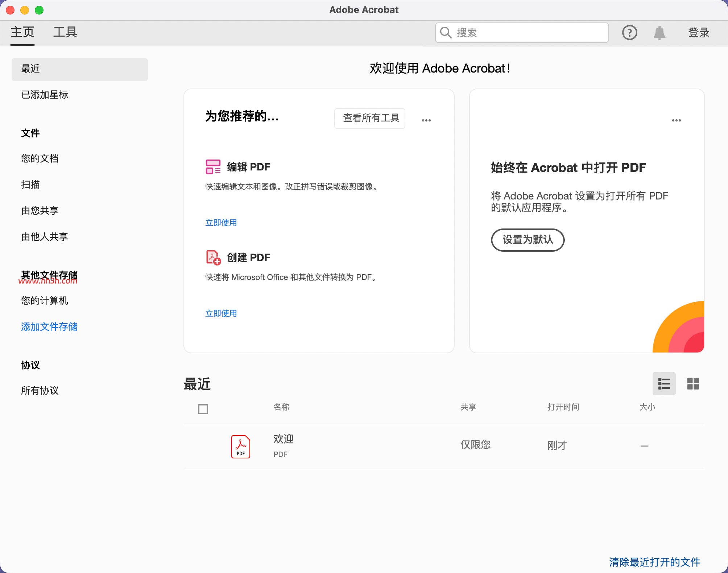Open the notifications bell icon
The width and height of the screenshot is (728, 573).
click(x=659, y=33)
